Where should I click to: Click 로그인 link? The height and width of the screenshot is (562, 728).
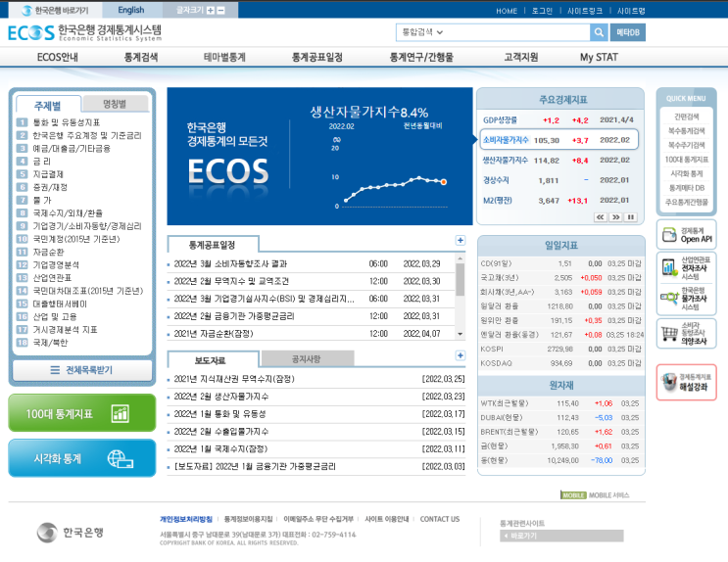(x=542, y=11)
